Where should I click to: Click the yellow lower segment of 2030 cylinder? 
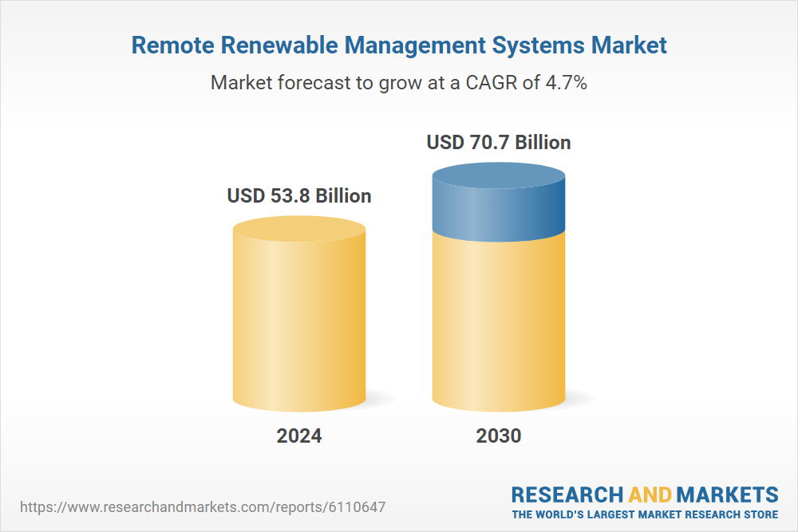(499, 319)
